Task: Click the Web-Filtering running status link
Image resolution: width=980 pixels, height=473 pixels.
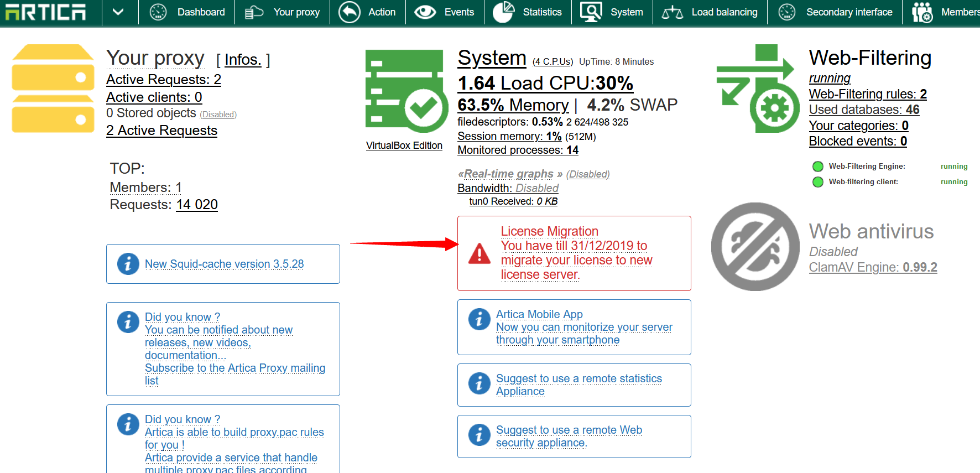Action: 830,78
